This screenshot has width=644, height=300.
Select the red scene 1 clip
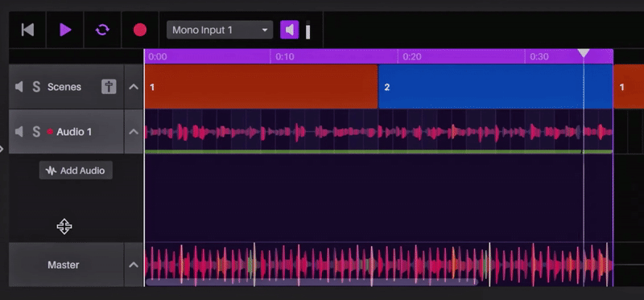coord(261,87)
